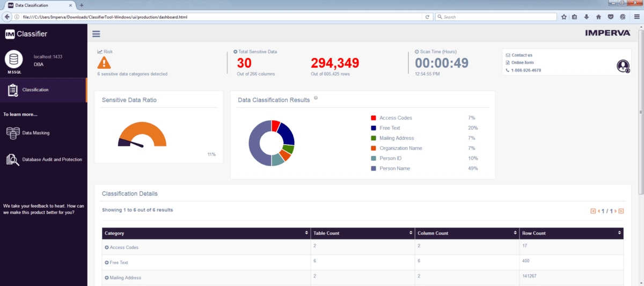
Task: Toggle the sidebar hamburger menu
Action: 96,34
